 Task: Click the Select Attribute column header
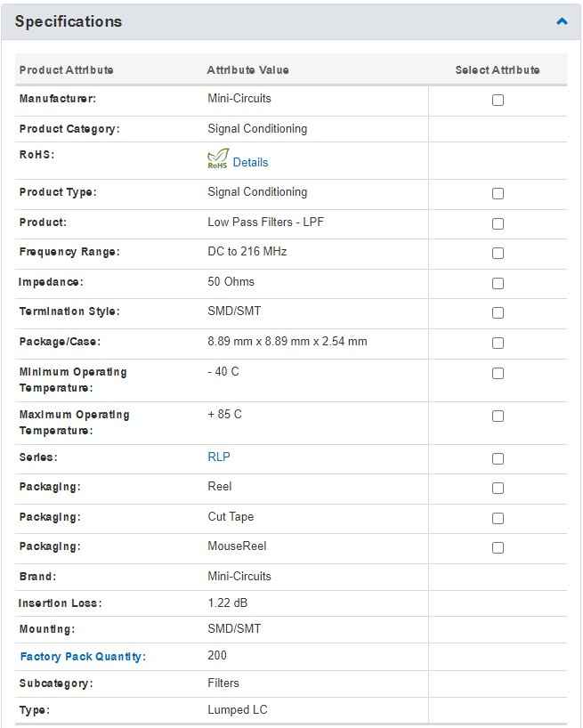(x=497, y=70)
